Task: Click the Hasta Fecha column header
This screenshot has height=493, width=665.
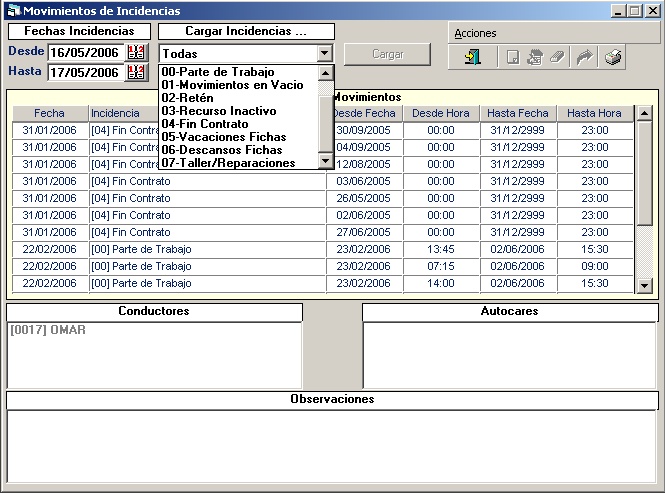Action: click(518, 113)
